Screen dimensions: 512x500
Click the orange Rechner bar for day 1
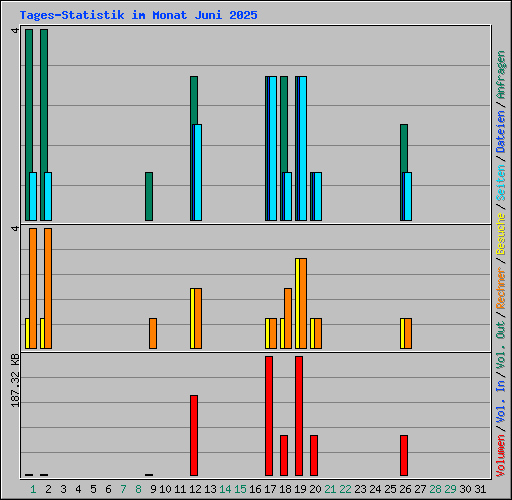[x=33, y=288]
